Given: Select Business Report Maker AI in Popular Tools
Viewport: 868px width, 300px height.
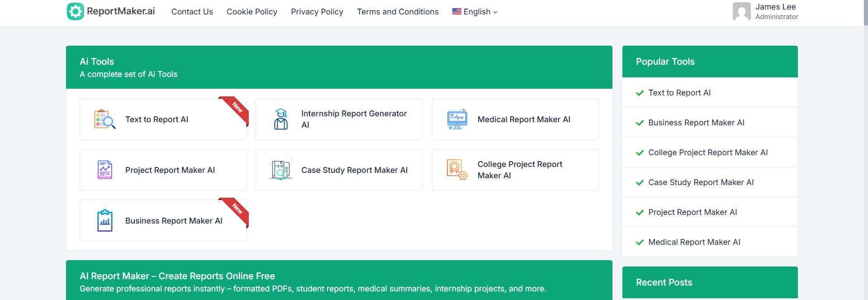Looking at the screenshot, I should (696, 123).
